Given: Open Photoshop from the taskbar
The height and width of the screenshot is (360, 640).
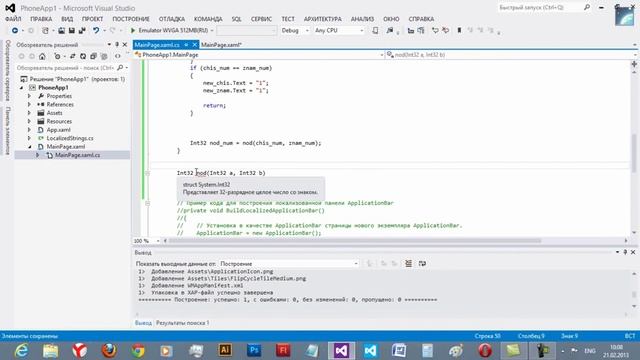Looking at the screenshot, I should tap(254, 351).
